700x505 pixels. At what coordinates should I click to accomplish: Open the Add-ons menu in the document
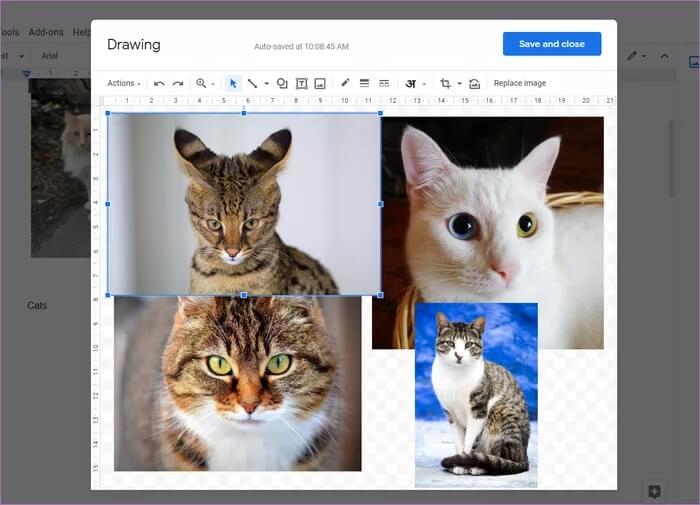tap(46, 32)
